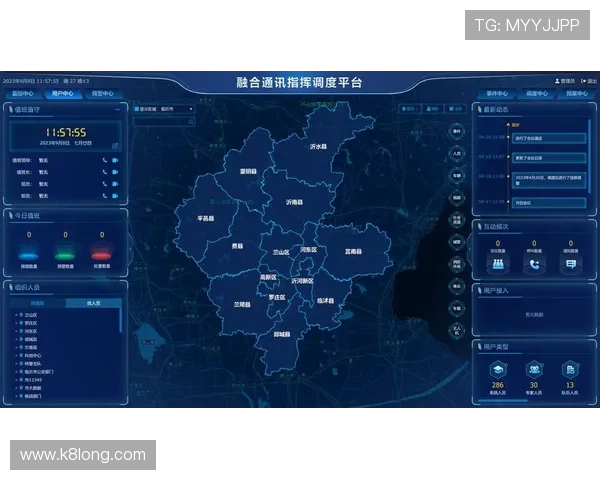This screenshot has height=480, width=600.
Task: Click the 调度中心 tab
Action: click(x=537, y=93)
